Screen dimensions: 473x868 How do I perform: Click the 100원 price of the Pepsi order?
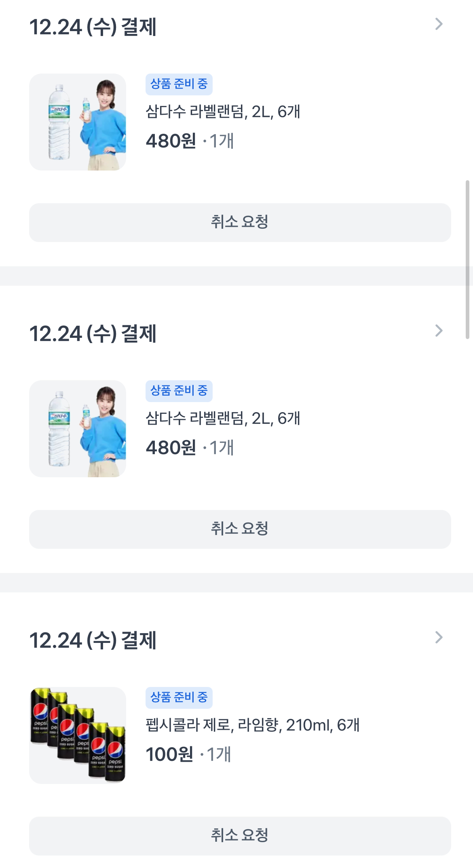(x=169, y=754)
